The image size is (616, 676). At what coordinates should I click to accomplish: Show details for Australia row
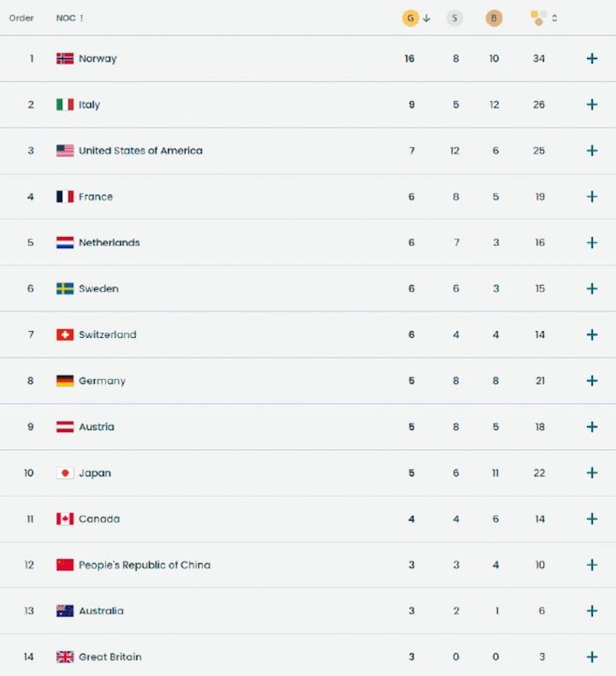click(591, 611)
